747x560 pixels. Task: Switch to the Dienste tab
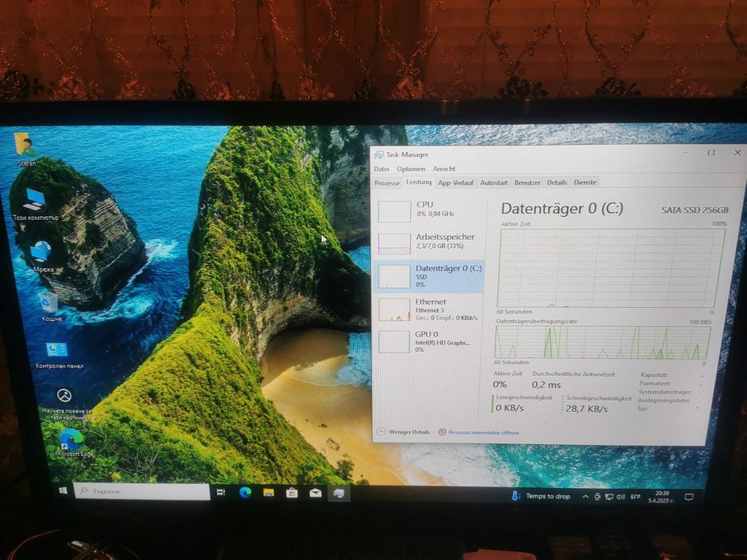point(585,182)
